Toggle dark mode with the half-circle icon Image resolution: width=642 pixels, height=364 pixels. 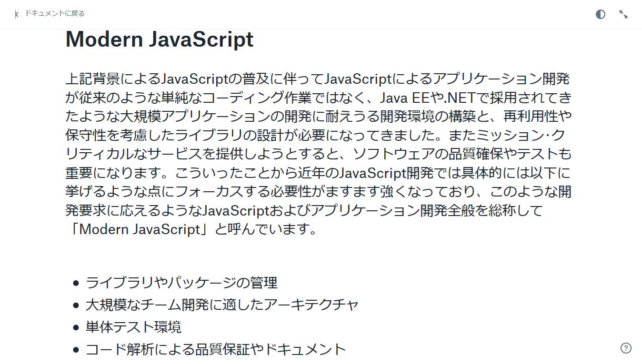click(601, 14)
